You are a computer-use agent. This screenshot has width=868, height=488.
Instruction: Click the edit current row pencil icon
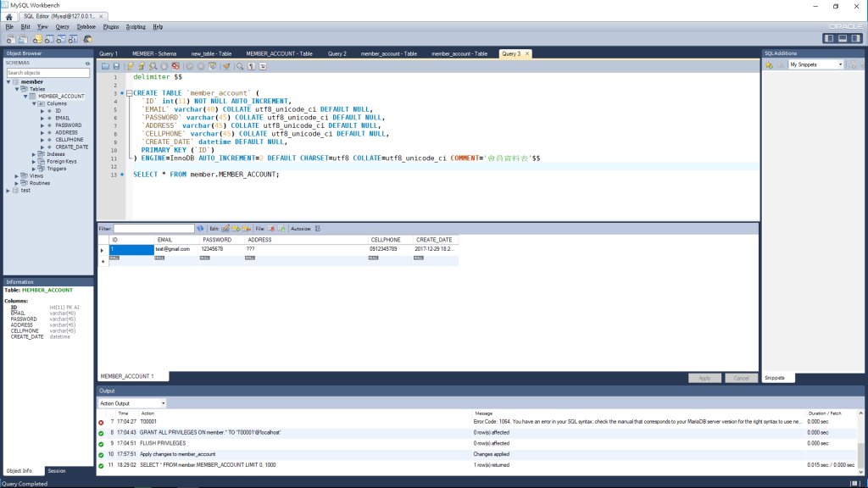point(225,229)
